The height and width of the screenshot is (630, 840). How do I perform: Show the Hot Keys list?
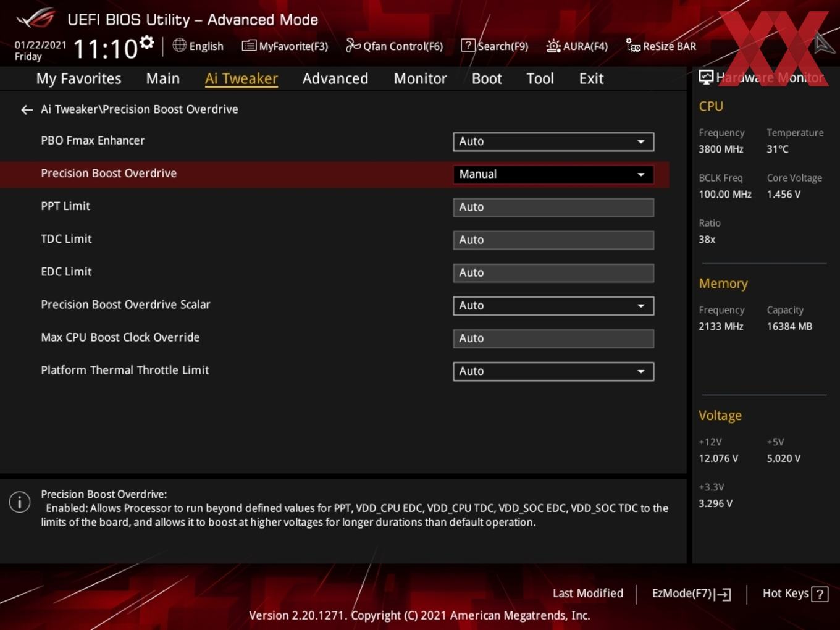point(795,594)
